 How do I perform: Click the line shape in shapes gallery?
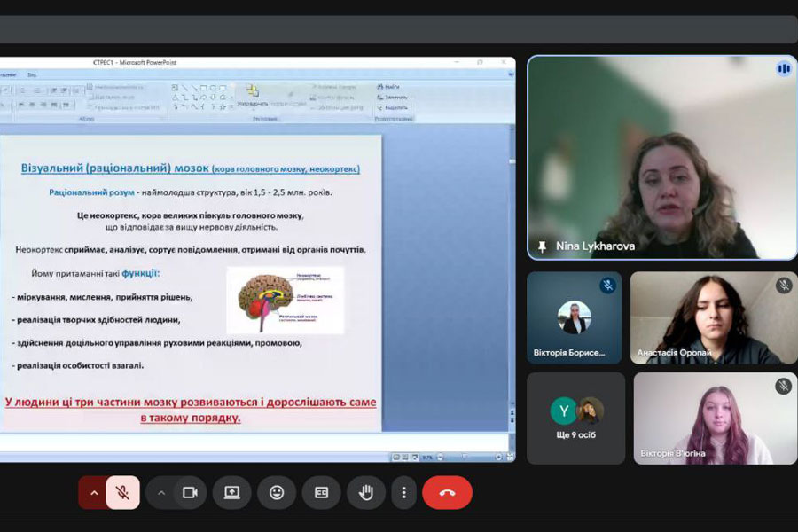[184, 88]
